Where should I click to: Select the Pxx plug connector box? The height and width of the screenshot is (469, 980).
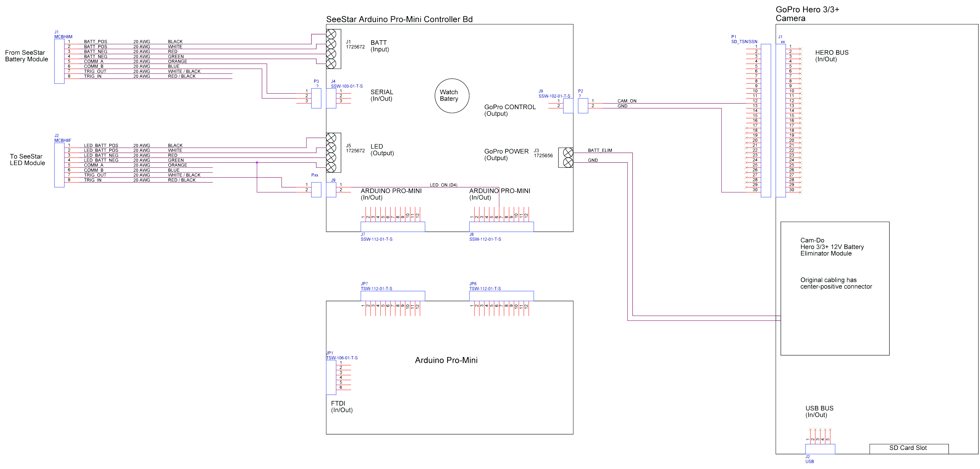point(316,189)
